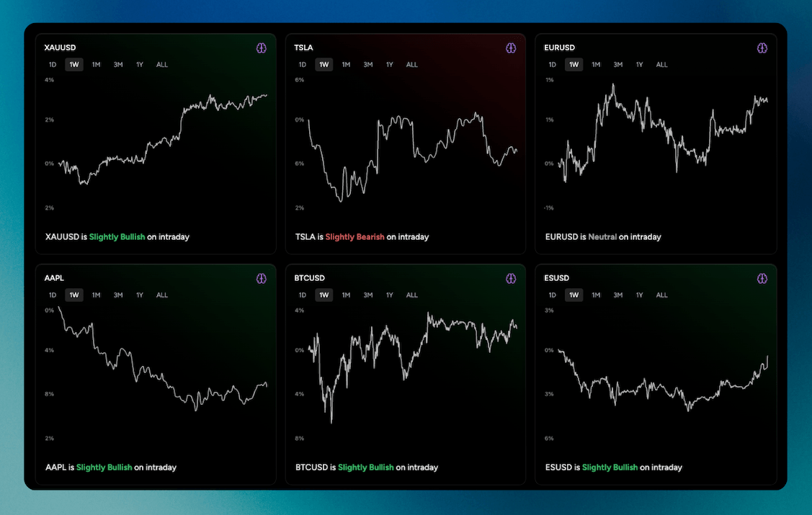
Task: Click BTCUSD Slightly Bullish sentiment text
Action: [x=365, y=467]
